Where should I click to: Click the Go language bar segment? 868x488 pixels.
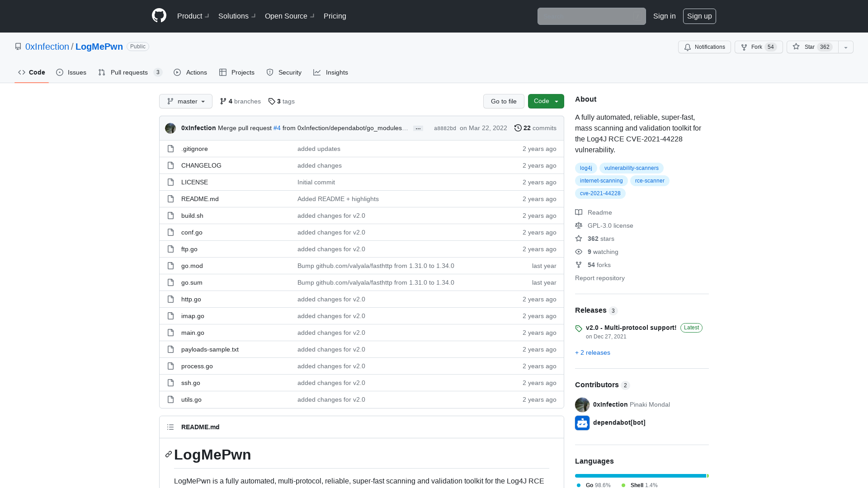(641, 476)
